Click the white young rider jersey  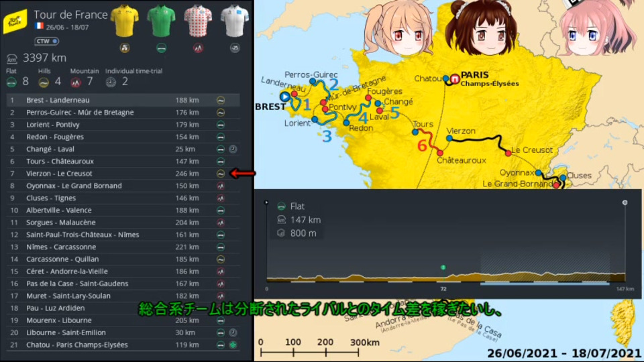point(235,21)
